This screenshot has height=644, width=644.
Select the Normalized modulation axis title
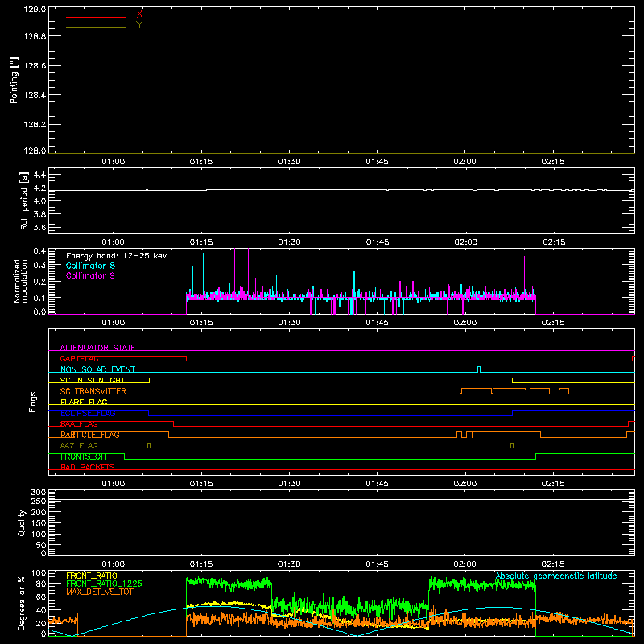point(20,281)
